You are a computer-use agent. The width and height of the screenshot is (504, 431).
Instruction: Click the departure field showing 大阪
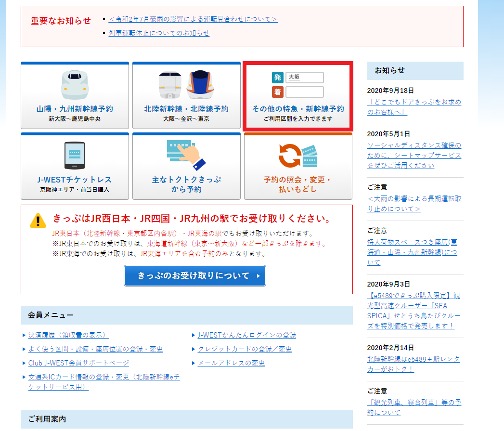(x=304, y=77)
